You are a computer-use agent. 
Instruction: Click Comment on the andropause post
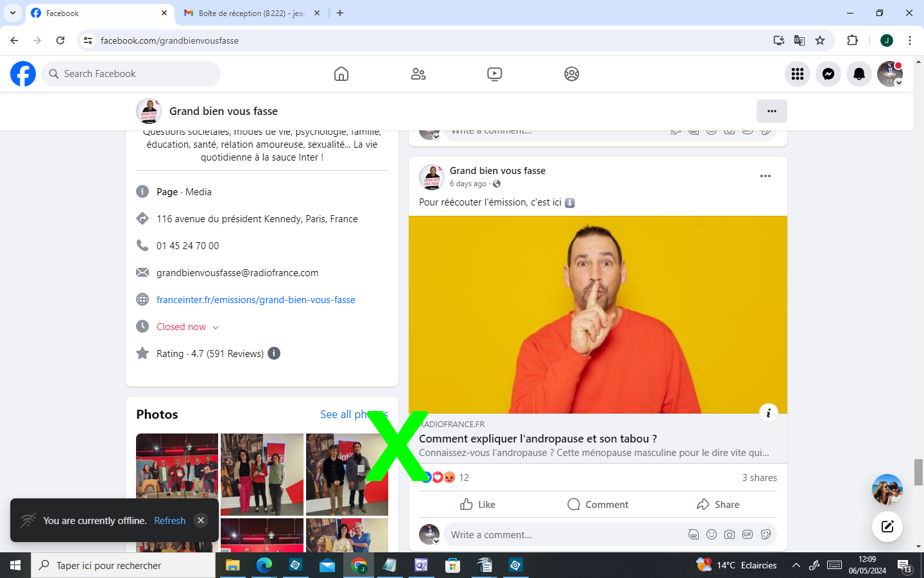click(597, 504)
